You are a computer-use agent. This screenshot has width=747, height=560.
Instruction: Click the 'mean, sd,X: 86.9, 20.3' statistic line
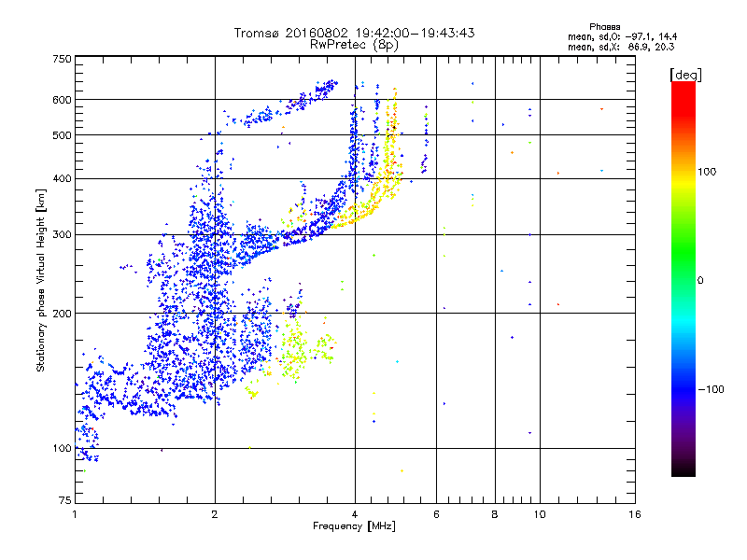pyautogui.click(x=621, y=48)
